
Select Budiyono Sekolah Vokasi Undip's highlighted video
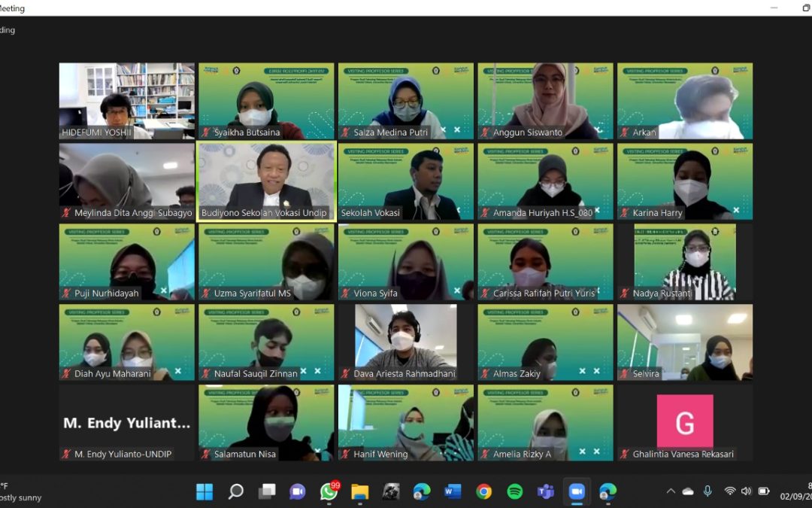266,181
